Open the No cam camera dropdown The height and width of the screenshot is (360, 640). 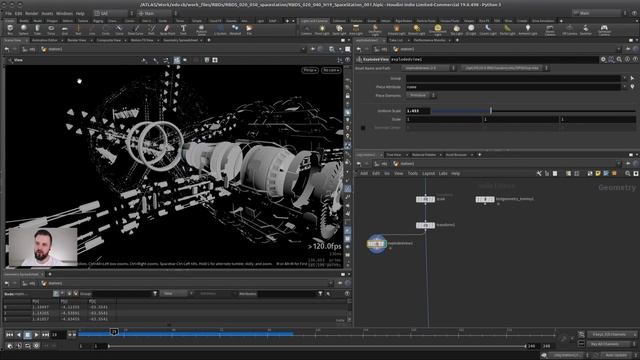(331, 70)
